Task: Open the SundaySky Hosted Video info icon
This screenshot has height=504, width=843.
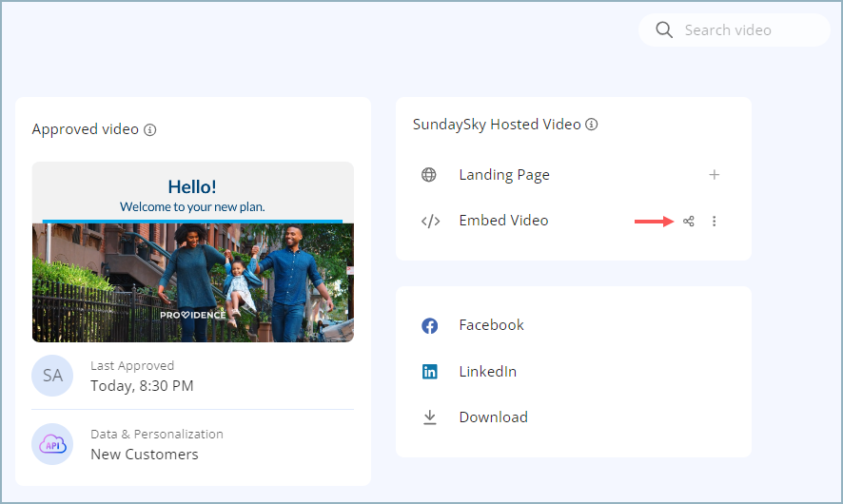Action: pos(592,125)
